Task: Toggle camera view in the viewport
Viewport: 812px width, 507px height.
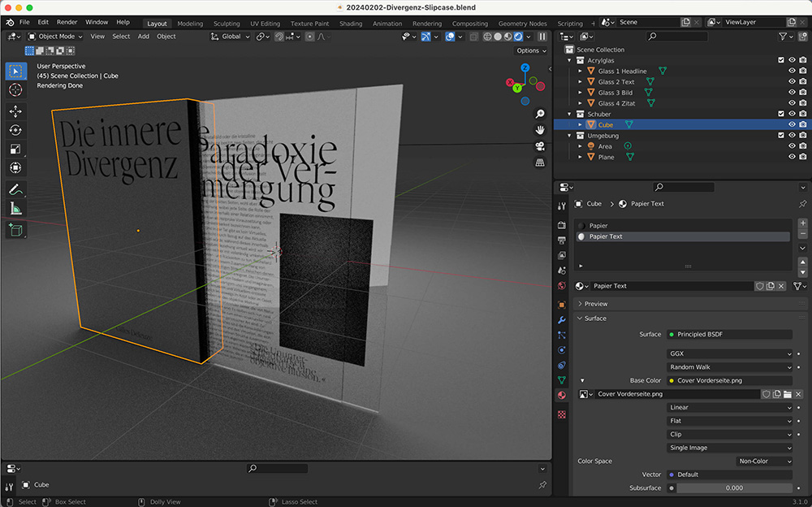Action: 540,146
